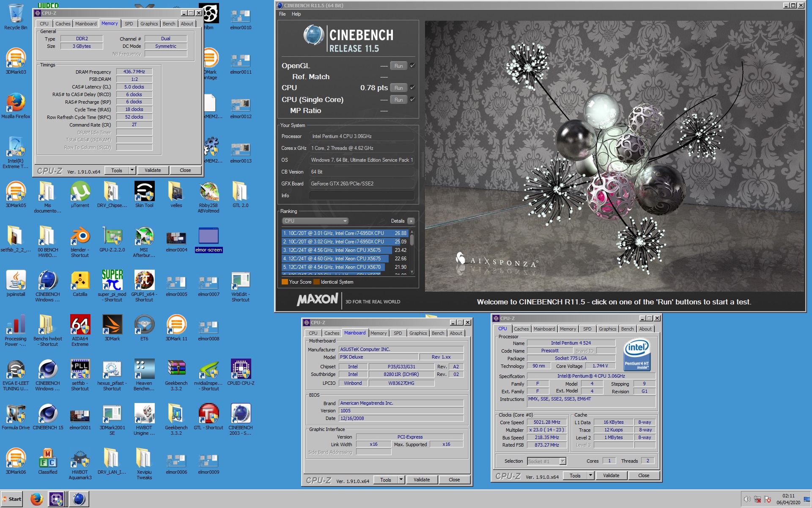The width and height of the screenshot is (812, 508).
Task: Click the Info input field in Cinebench
Action: pyautogui.click(x=362, y=196)
